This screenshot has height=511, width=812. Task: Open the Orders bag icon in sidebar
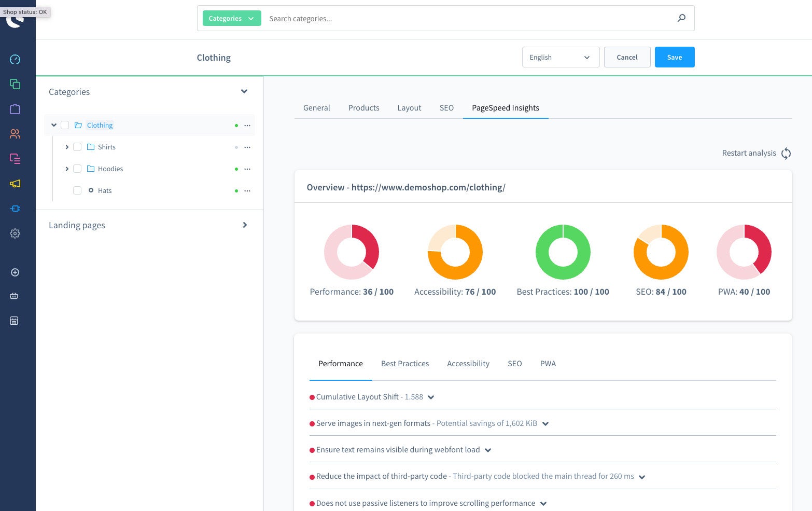[x=15, y=109]
